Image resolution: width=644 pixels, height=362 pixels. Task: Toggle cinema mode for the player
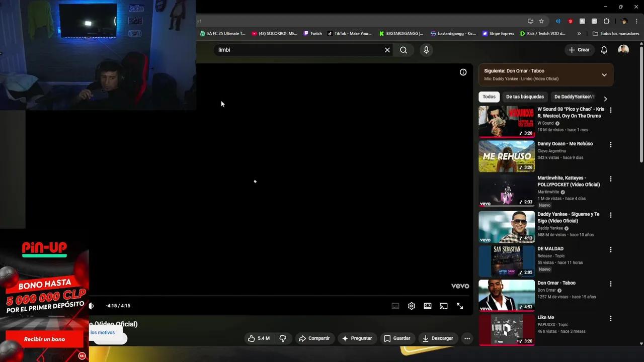tap(427, 306)
